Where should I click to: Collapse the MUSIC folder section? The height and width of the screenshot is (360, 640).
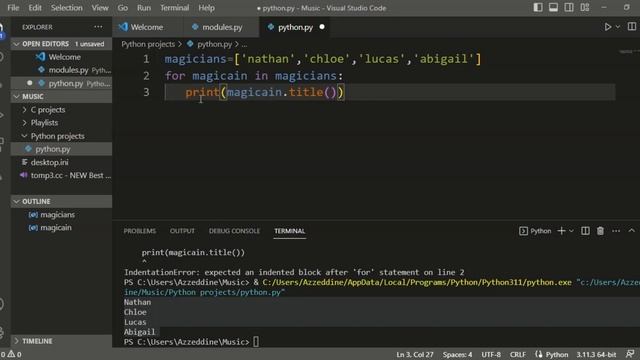pos(61,96)
